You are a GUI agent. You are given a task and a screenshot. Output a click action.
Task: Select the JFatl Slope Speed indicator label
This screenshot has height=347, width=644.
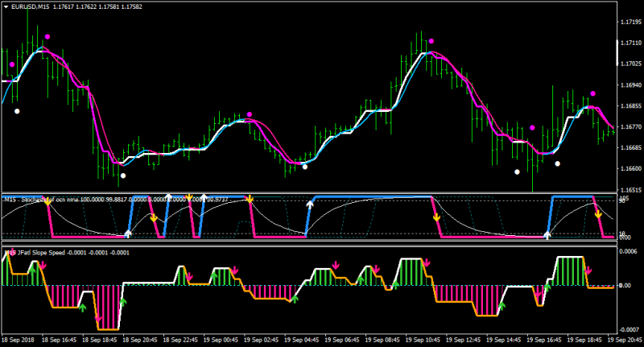click(41, 253)
